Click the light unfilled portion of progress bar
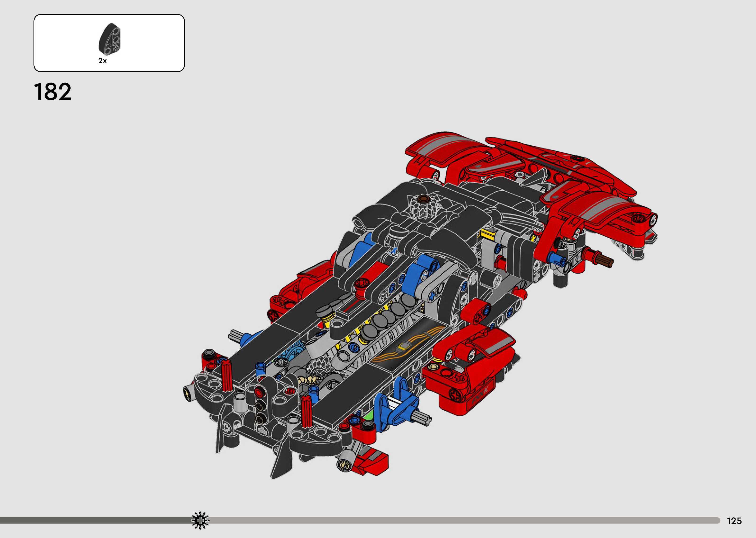The image size is (756, 538). click(x=463, y=521)
